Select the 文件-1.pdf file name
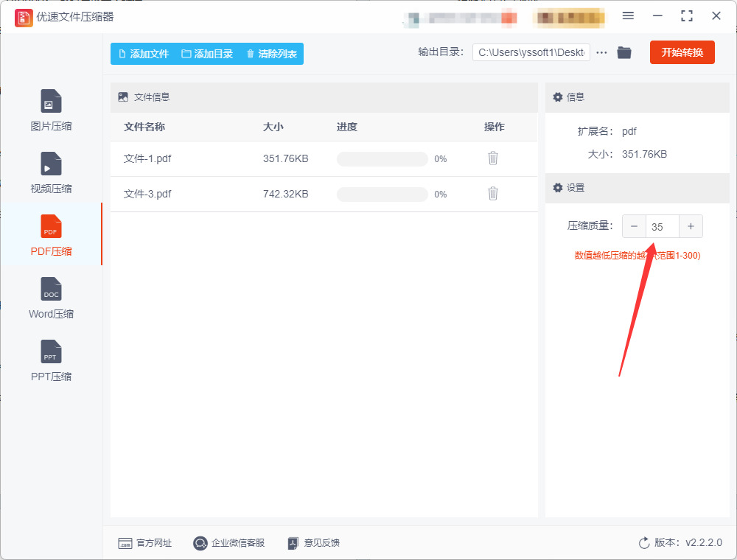 tap(147, 159)
